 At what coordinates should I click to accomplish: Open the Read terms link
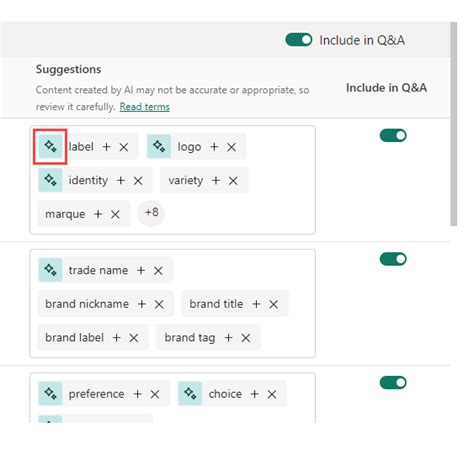(x=145, y=107)
